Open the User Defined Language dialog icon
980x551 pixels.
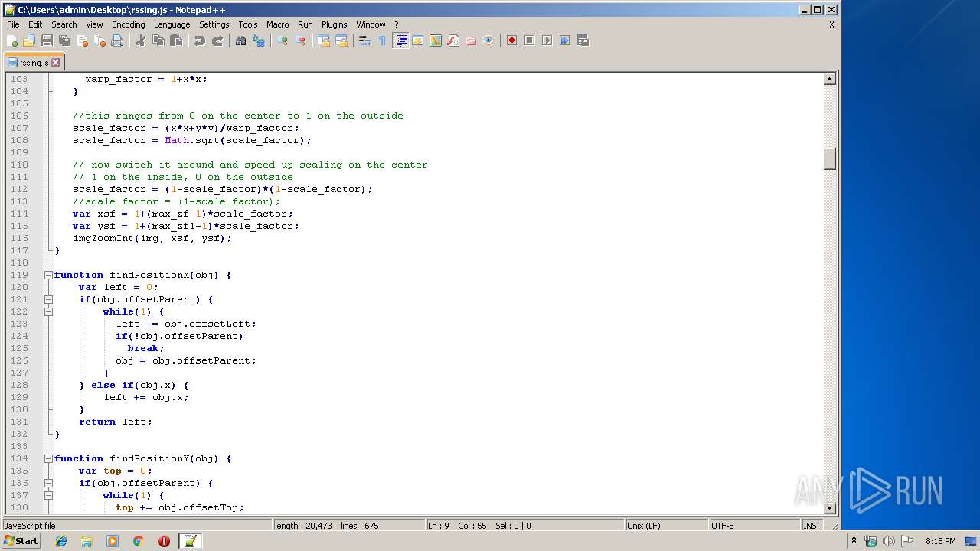(x=418, y=41)
